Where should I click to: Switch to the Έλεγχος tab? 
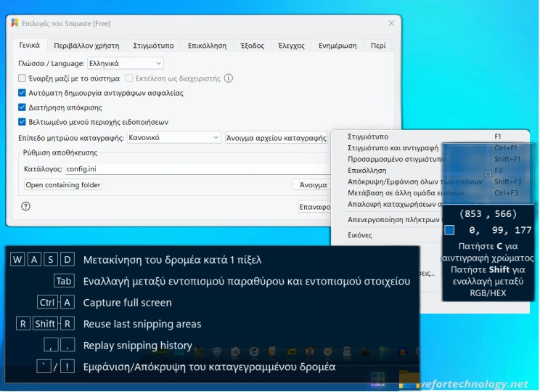click(x=291, y=46)
